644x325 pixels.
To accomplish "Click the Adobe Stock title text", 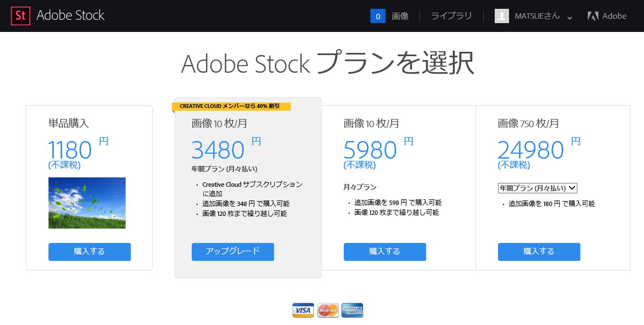I will [71, 16].
